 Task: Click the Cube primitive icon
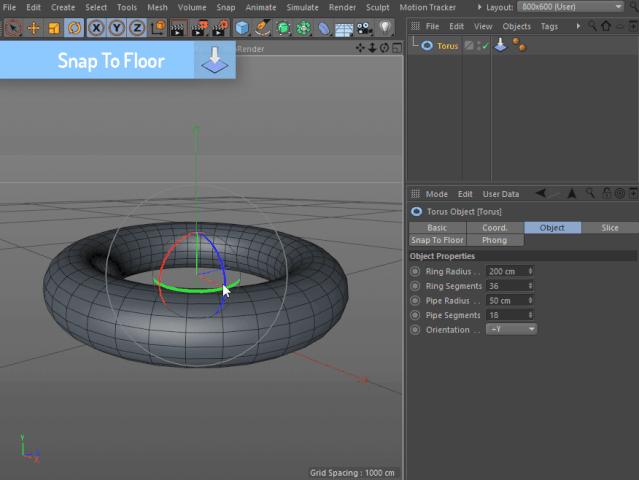point(242,28)
